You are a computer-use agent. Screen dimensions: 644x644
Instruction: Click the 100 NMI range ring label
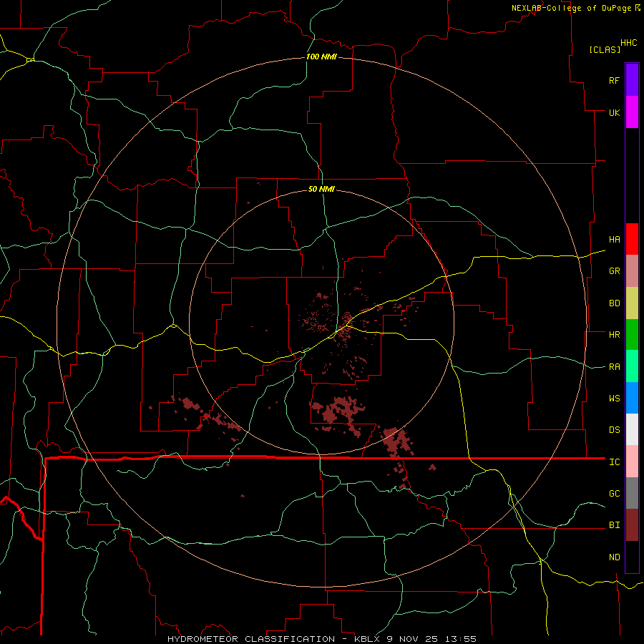click(321, 57)
